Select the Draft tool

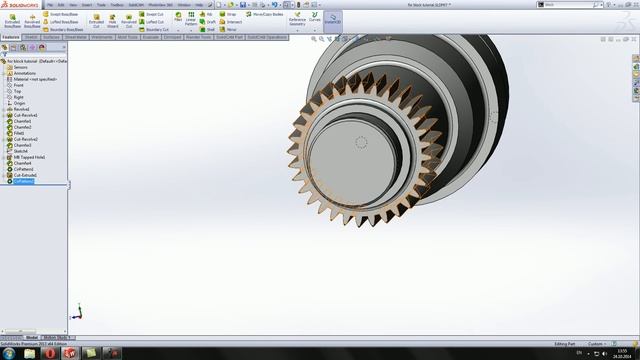coord(207,22)
